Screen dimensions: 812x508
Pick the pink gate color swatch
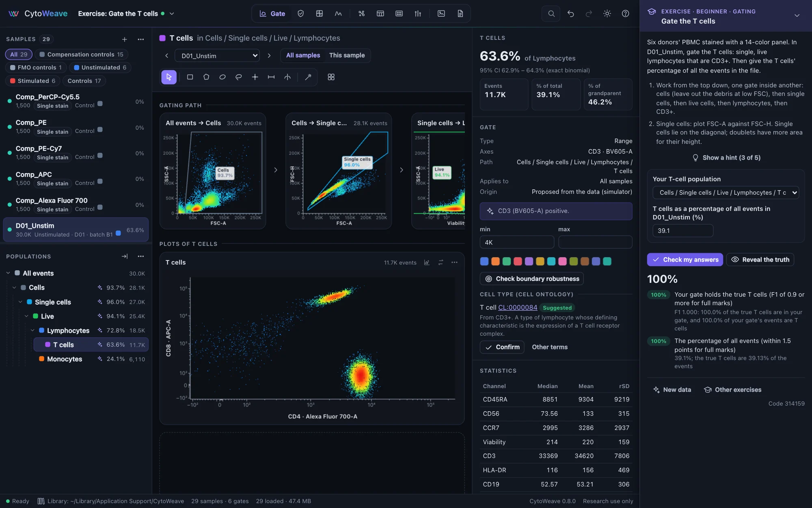[562, 261]
